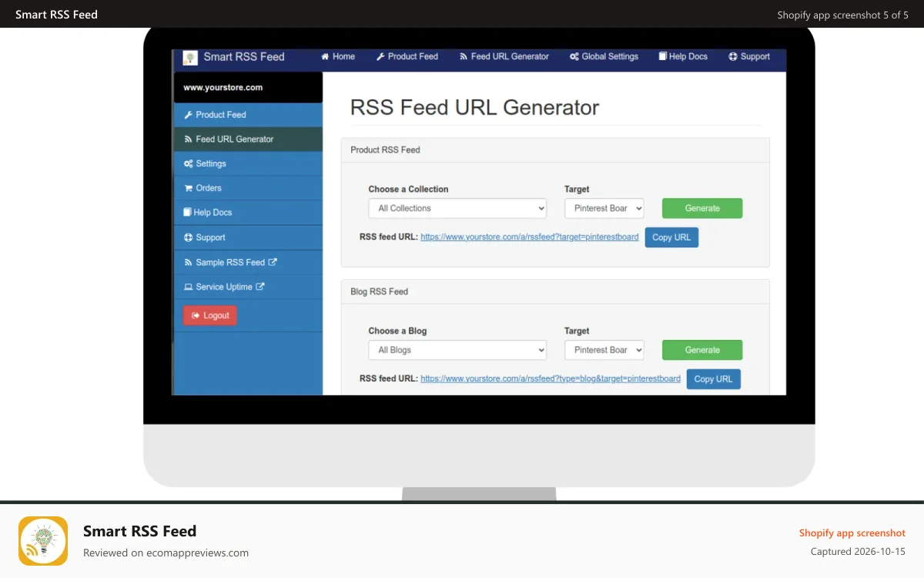Select Product Feed in the sidebar
924x578 pixels.
point(248,115)
